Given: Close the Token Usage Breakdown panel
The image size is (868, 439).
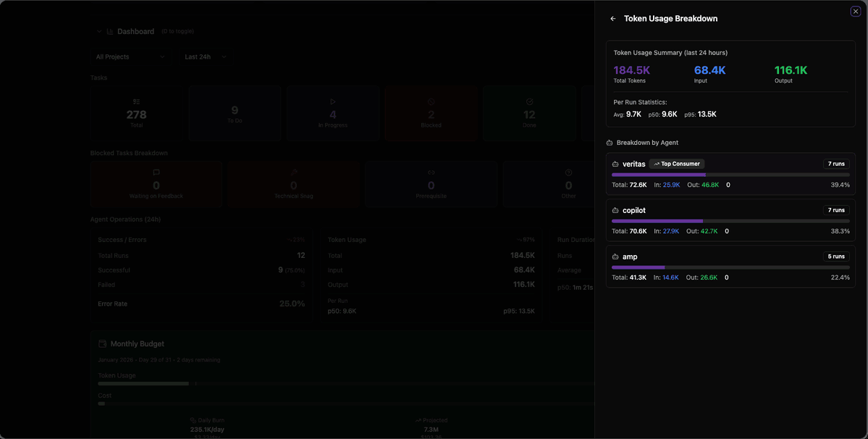Looking at the screenshot, I should click(x=855, y=11).
